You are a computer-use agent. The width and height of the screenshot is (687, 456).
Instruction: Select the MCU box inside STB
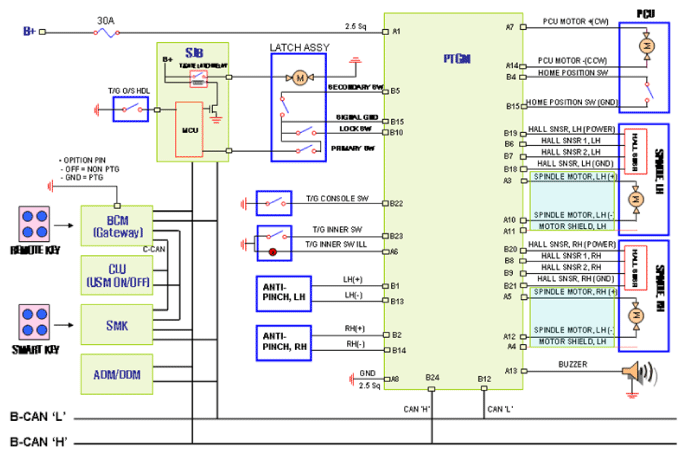[x=188, y=129]
